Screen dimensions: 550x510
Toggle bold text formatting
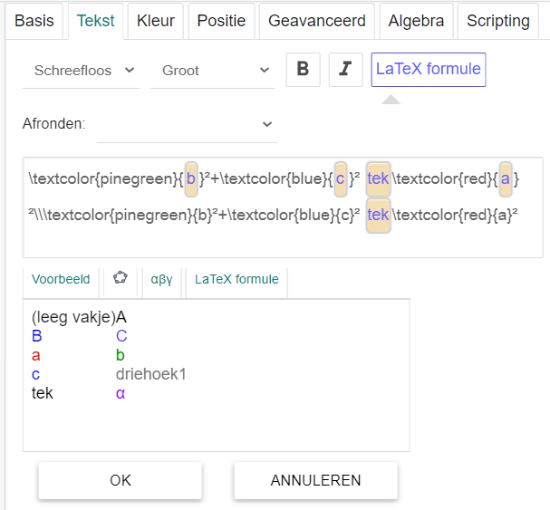tap(303, 69)
